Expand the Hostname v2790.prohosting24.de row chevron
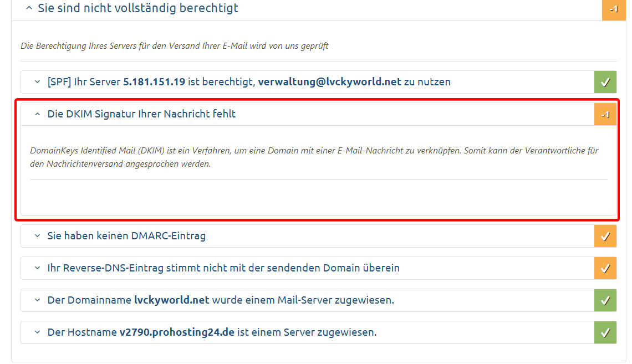632x364 pixels. (x=37, y=332)
